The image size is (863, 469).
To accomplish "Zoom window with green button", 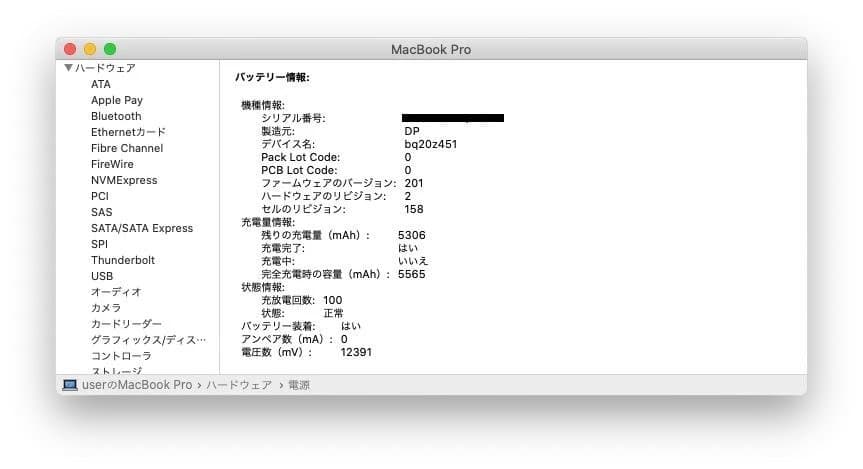I will [110, 49].
